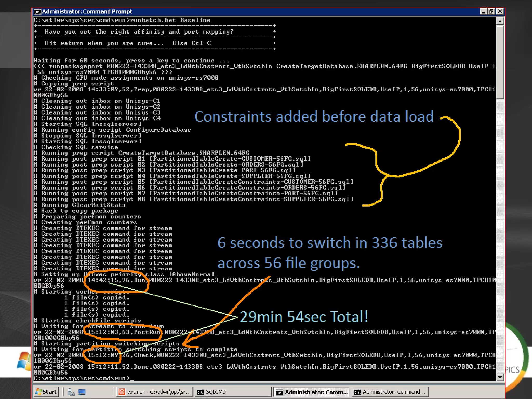This screenshot has width=532, height=399.
Task: Click the SQLCMD console icon in taskbar
Action: point(200,392)
